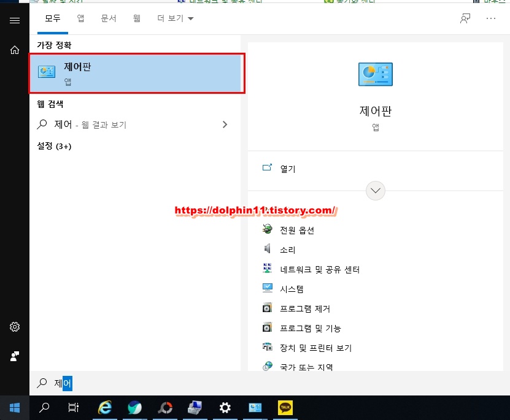Click the search box containing 제어

[269, 383]
